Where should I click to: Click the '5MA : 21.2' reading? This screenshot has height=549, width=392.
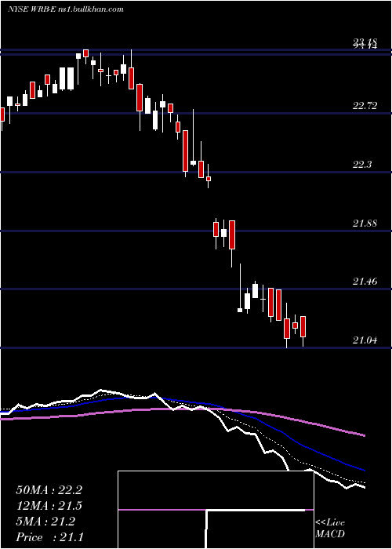[x=45, y=522]
